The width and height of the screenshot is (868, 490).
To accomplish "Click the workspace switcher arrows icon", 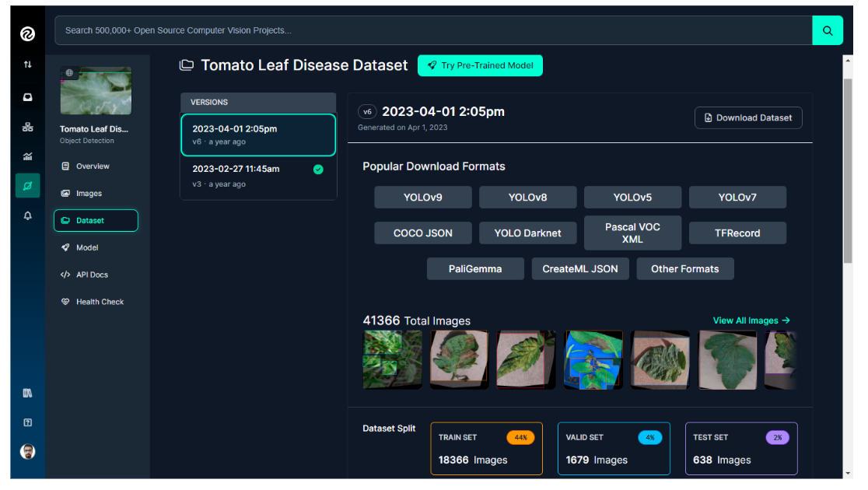I will [27, 65].
